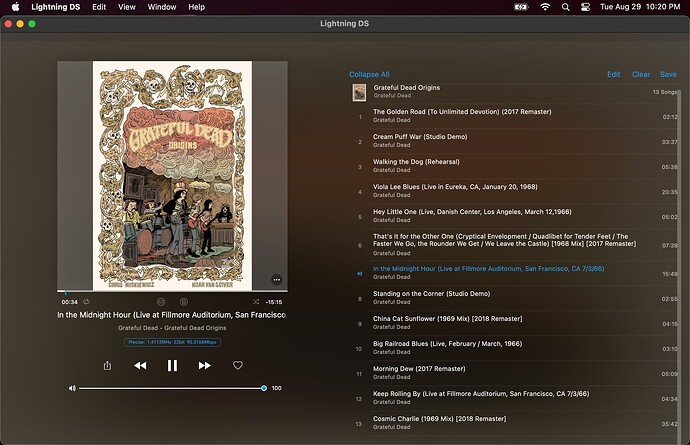Check the battery status icon

pos(521,7)
